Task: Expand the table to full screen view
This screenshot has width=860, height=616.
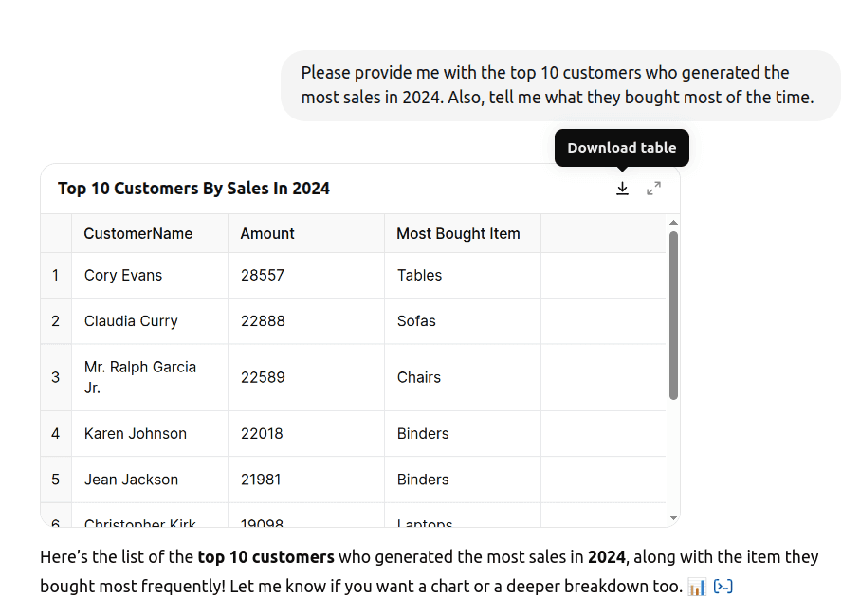Action: (x=653, y=188)
